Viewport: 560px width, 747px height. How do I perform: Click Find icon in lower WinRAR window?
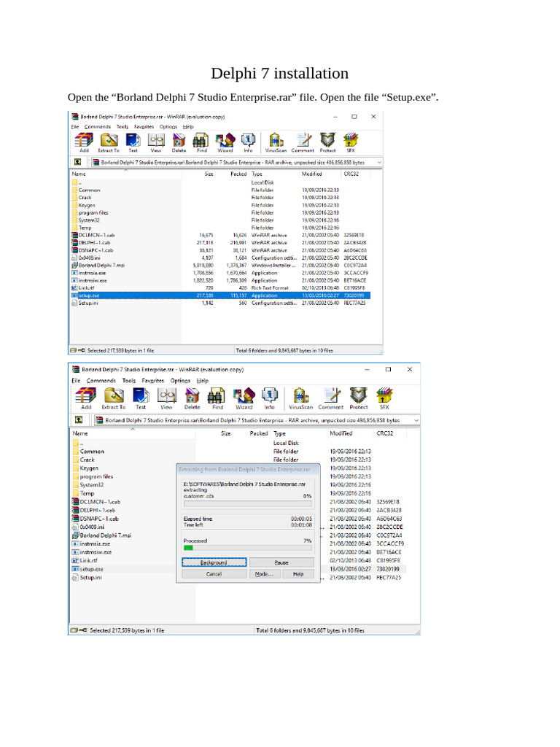(x=217, y=398)
